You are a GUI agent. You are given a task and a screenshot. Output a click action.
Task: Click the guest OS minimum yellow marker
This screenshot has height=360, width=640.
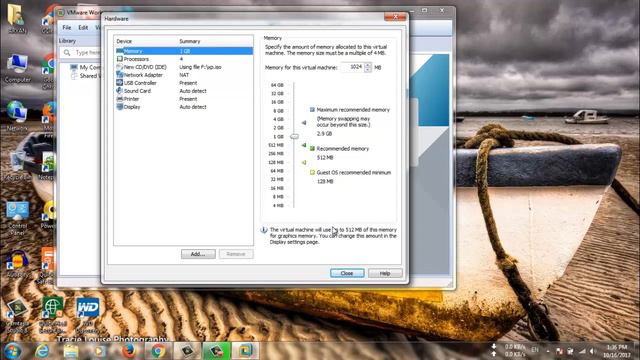(x=304, y=162)
